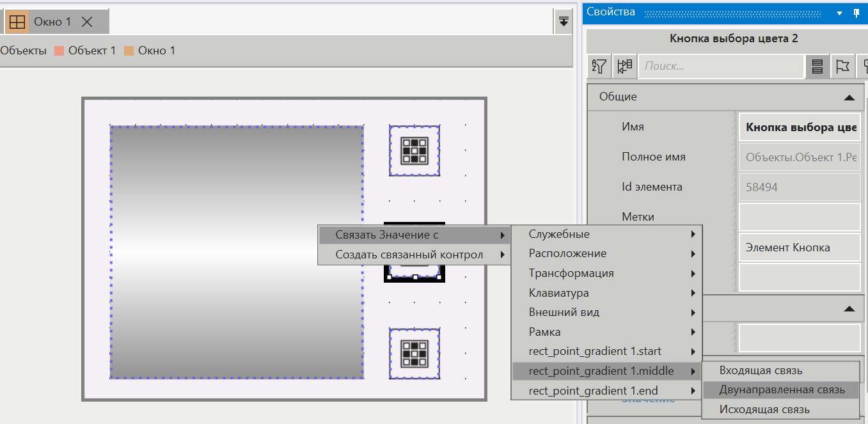This screenshot has width=868, height=424.
Task: Choose Входящая связь option
Action: 761,370
